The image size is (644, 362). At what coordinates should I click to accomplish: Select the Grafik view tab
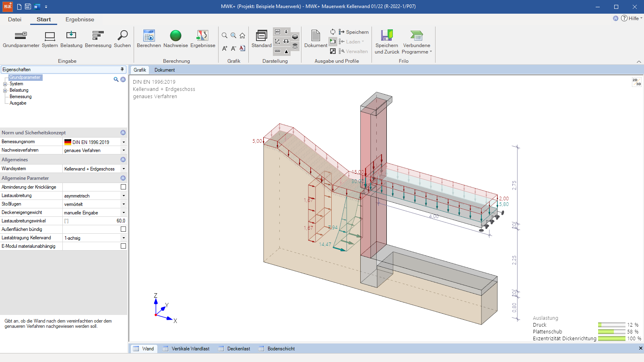(x=140, y=70)
